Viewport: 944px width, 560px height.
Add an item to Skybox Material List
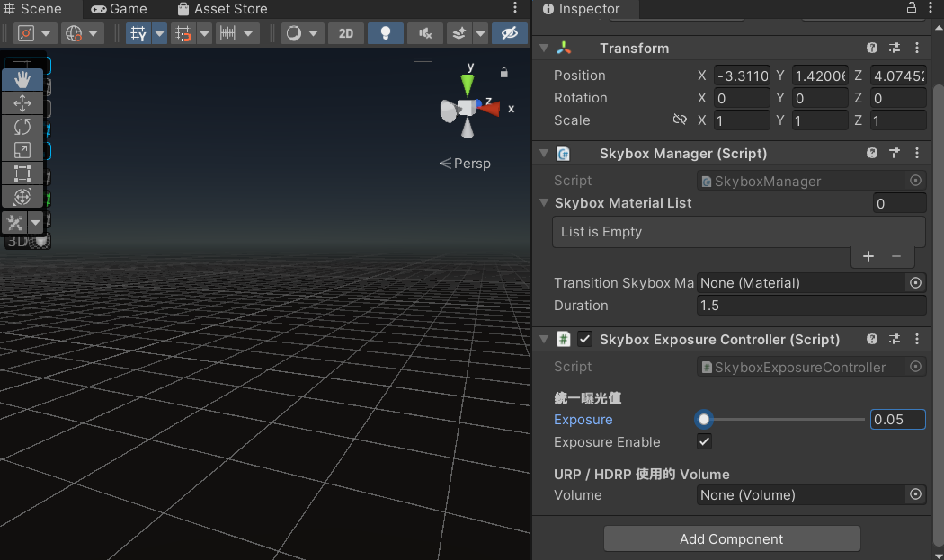[868, 256]
